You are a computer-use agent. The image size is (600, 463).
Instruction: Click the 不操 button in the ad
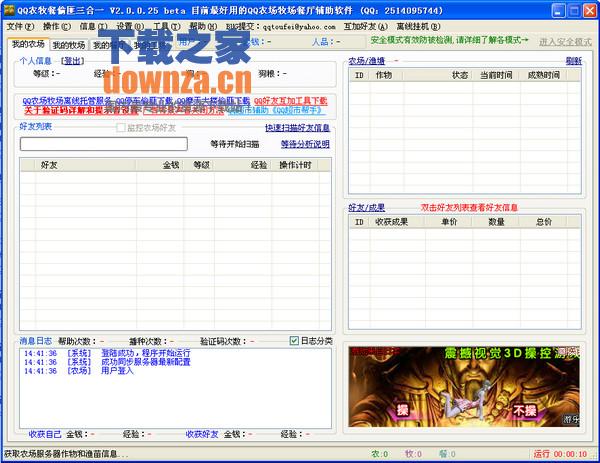(x=524, y=411)
